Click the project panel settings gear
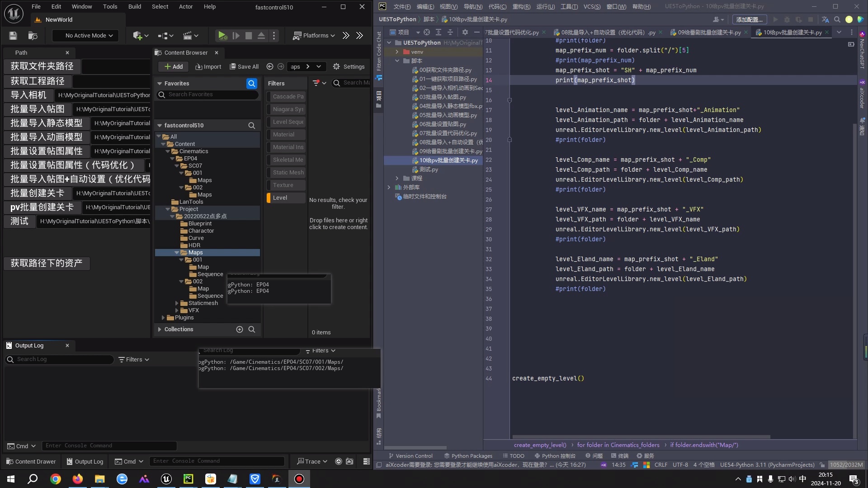The image size is (868, 488). (465, 32)
